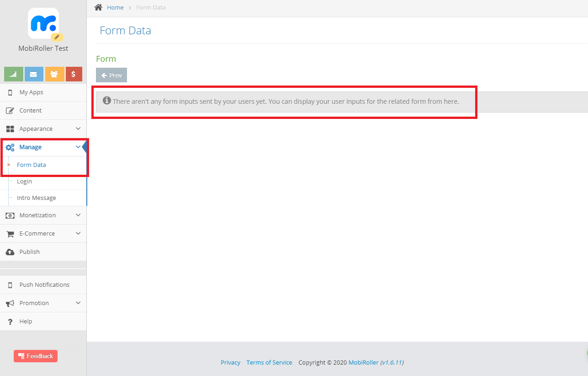Click the Feedback button
The height and width of the screenshot is (376, 588).
point(36,356)
